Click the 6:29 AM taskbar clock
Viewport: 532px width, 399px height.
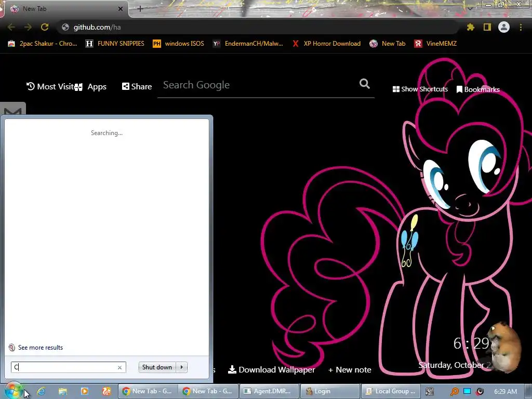pos(505,392)
